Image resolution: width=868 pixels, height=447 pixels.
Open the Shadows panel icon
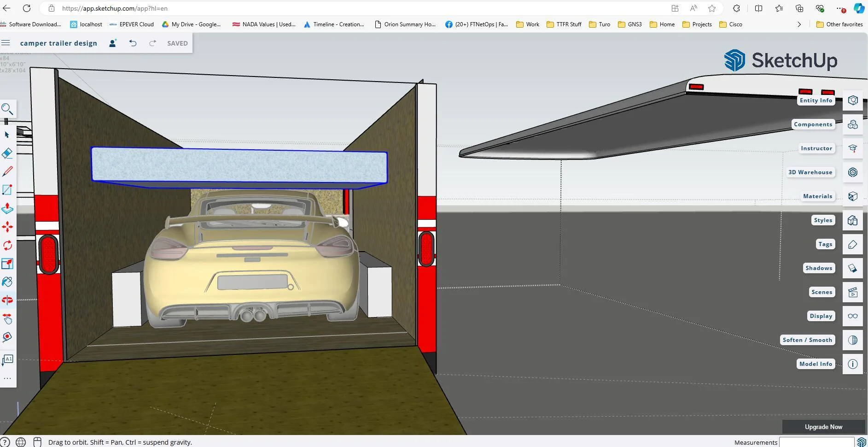(x=853, y=268)
